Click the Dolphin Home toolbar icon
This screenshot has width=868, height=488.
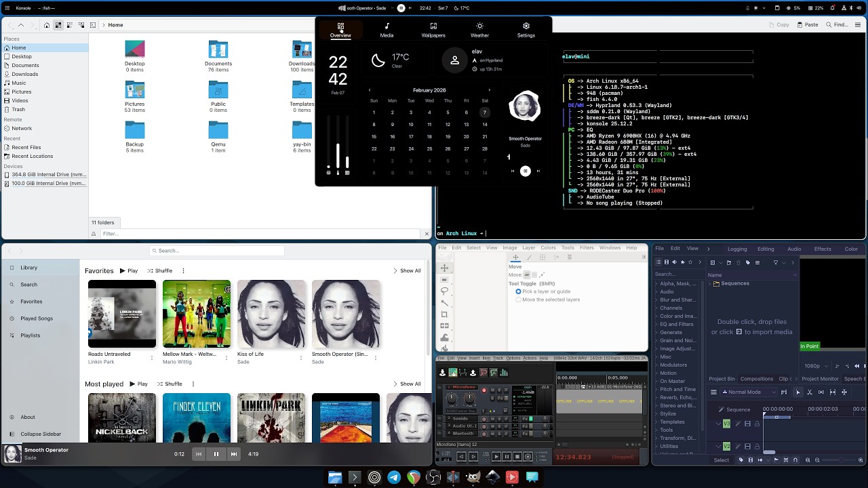[47, 25]
